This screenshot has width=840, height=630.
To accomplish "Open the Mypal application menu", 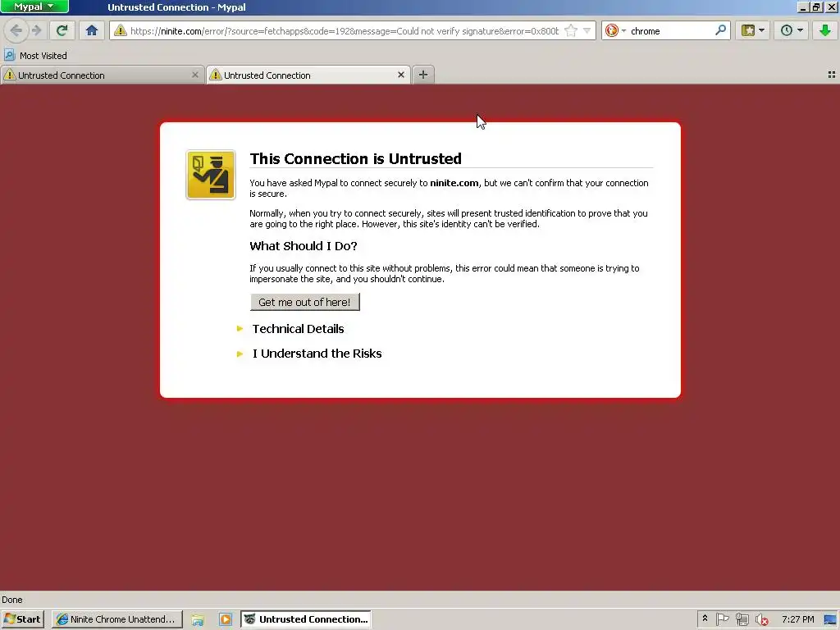I will (34, 7).
